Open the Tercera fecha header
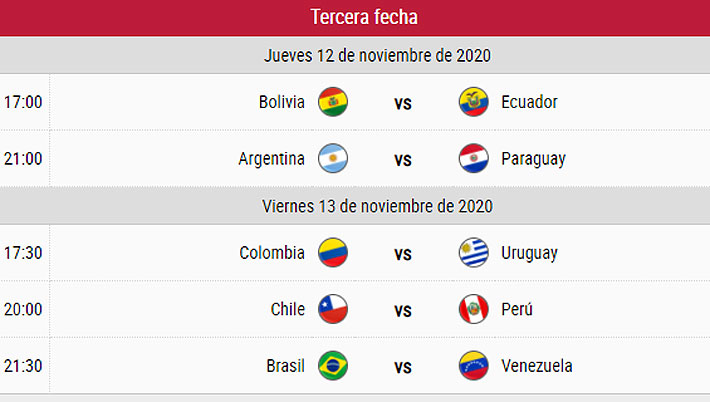 click(364, 17)
